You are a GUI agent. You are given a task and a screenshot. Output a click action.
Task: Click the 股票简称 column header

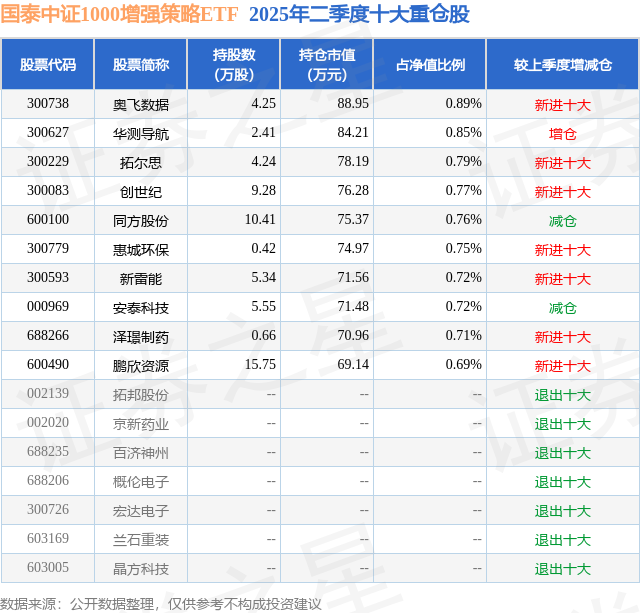pos(141,64)
